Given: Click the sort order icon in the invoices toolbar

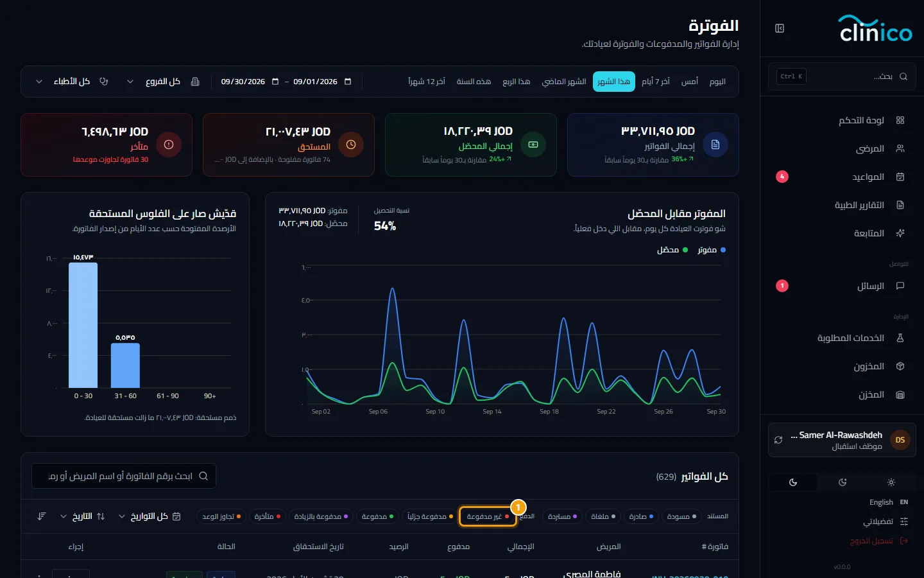Looking at the screenshot, I should coord(42,516).
